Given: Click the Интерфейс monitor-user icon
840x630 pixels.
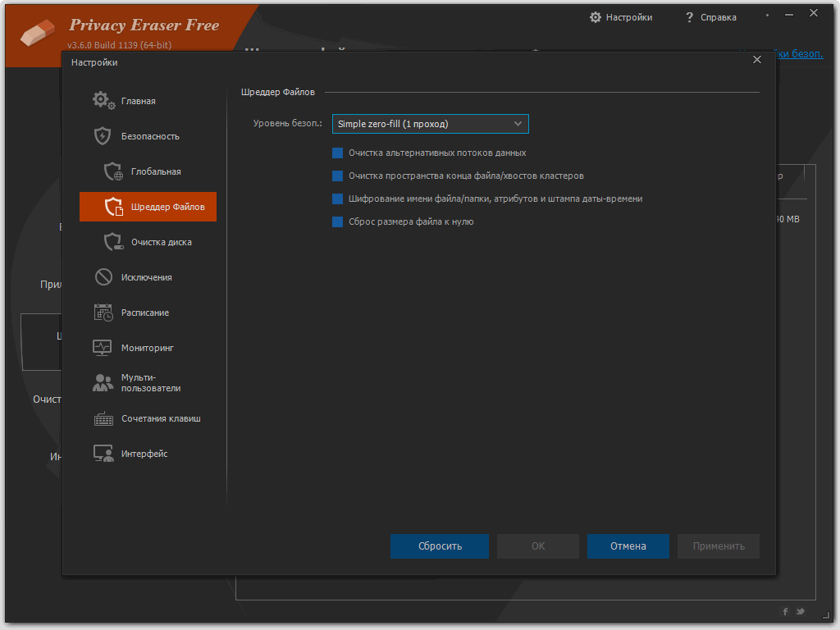Looking at the screenshot, I should (x=103, y=453).
